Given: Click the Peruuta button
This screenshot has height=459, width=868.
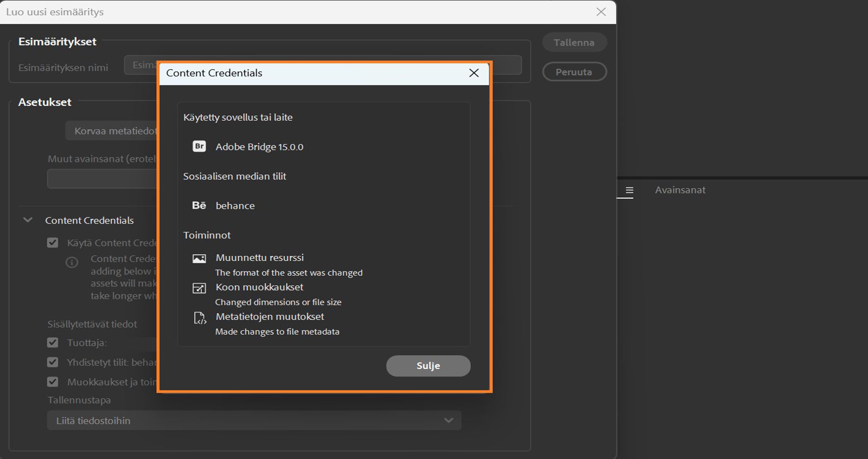Looking at the screenshot, I should point(574,72).
